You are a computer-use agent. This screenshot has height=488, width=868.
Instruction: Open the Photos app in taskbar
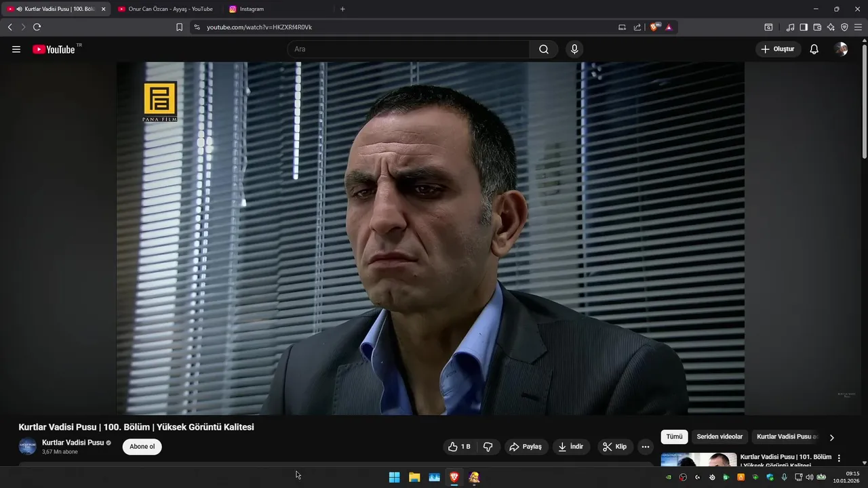(x=435, y=477)
